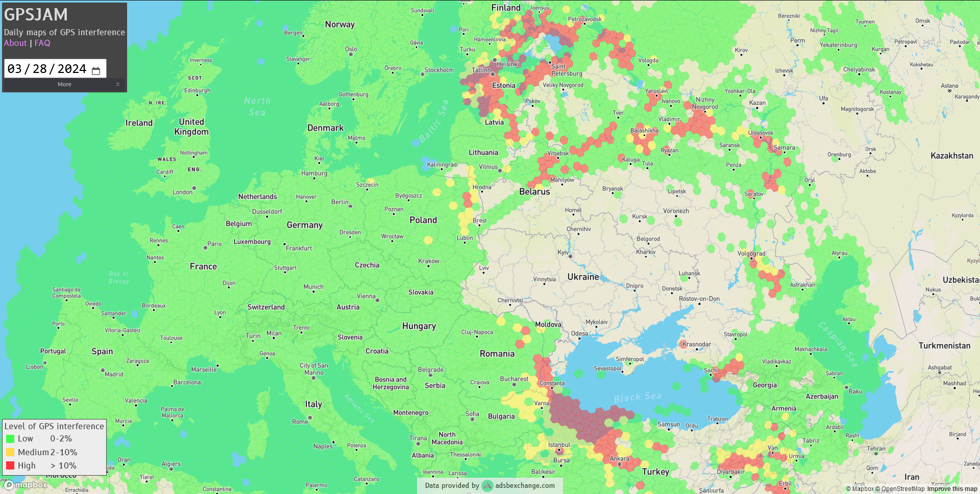
Task: Click the Vitsebsk city label
Action: pos(558,153)
